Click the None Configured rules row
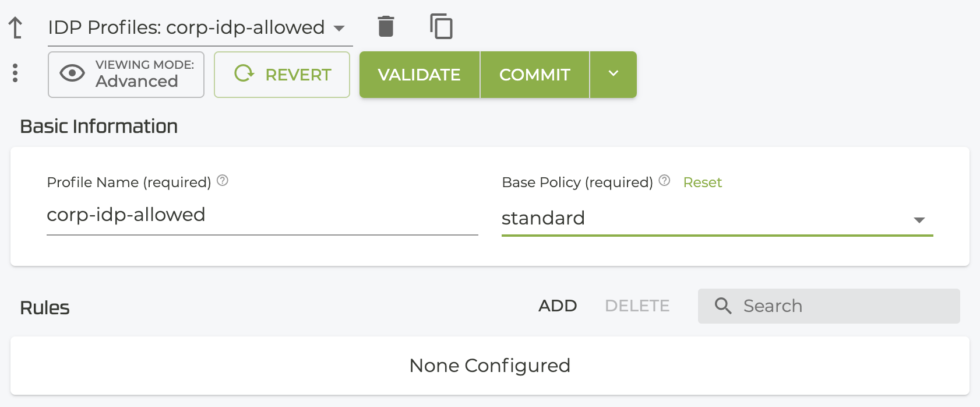980x407 pixels. click(489, 366)
